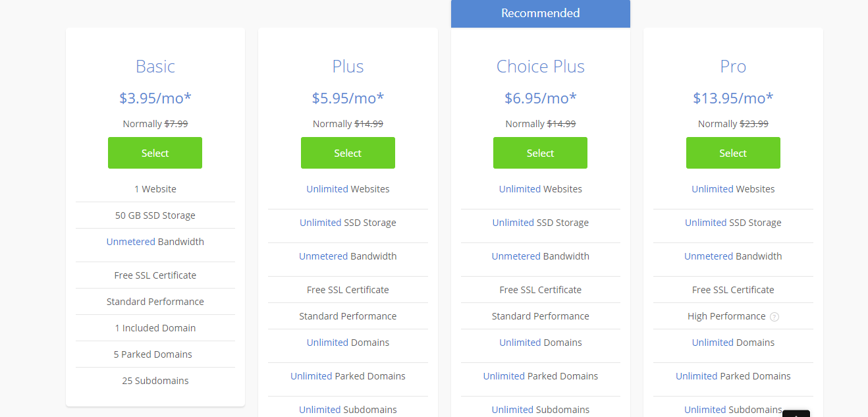Click the Choice Plus plan title
The image size is (868, 417).
(540, 67)
